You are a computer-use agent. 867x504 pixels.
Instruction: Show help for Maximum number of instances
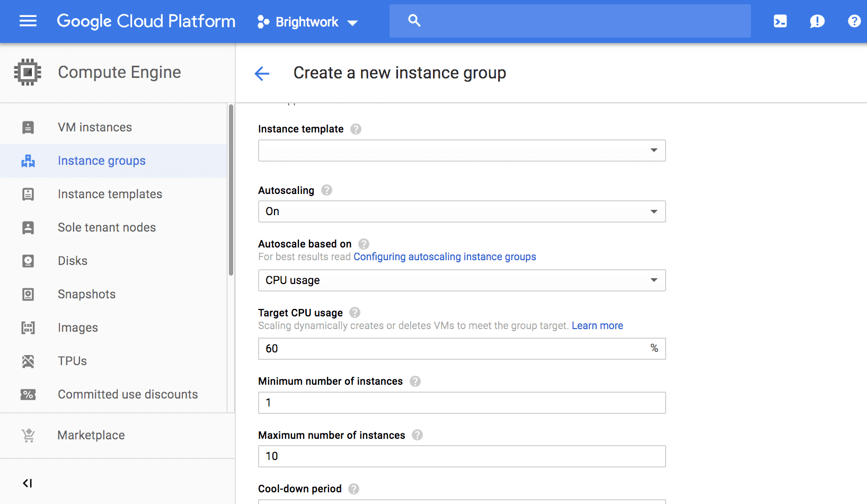[418, 435]
